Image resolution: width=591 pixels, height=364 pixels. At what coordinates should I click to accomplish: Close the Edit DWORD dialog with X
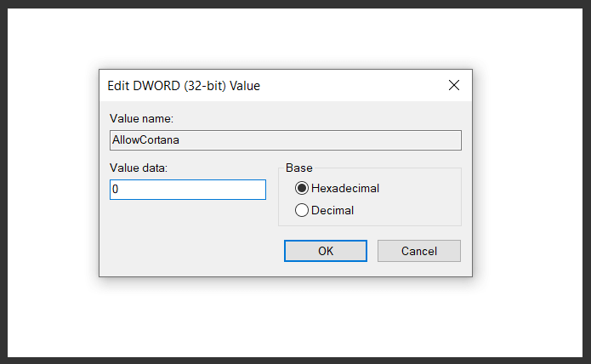(x=454, y=85)
